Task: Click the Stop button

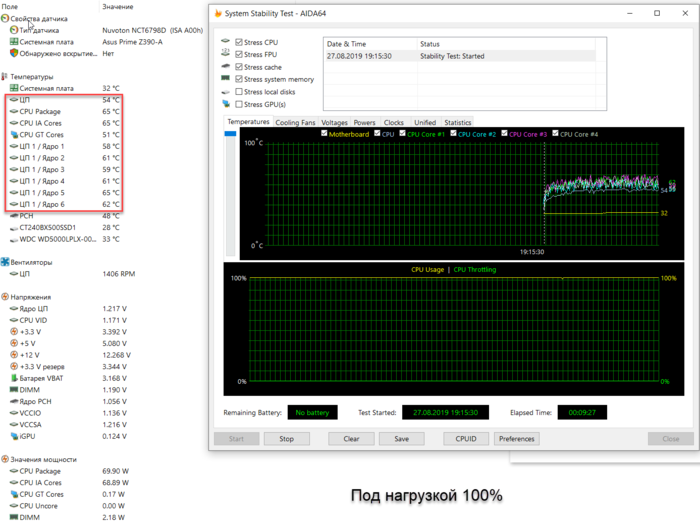Action: 287,438
